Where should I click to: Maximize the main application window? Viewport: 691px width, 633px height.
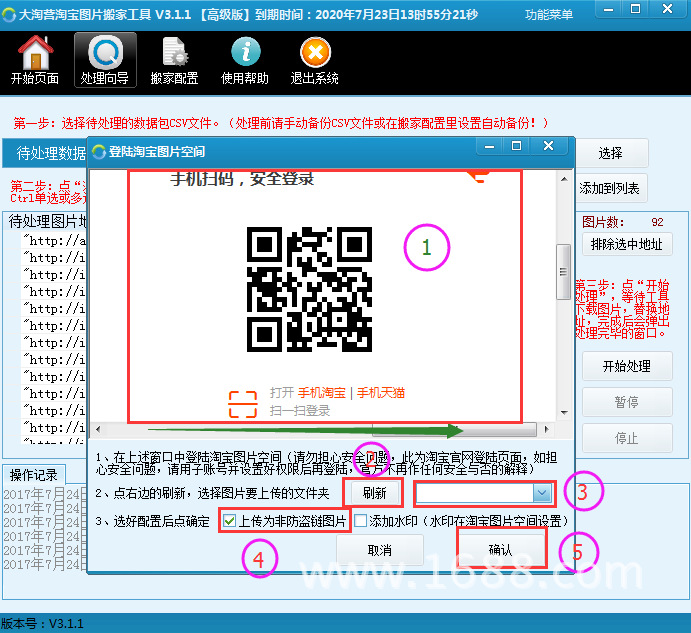[635, 9]
